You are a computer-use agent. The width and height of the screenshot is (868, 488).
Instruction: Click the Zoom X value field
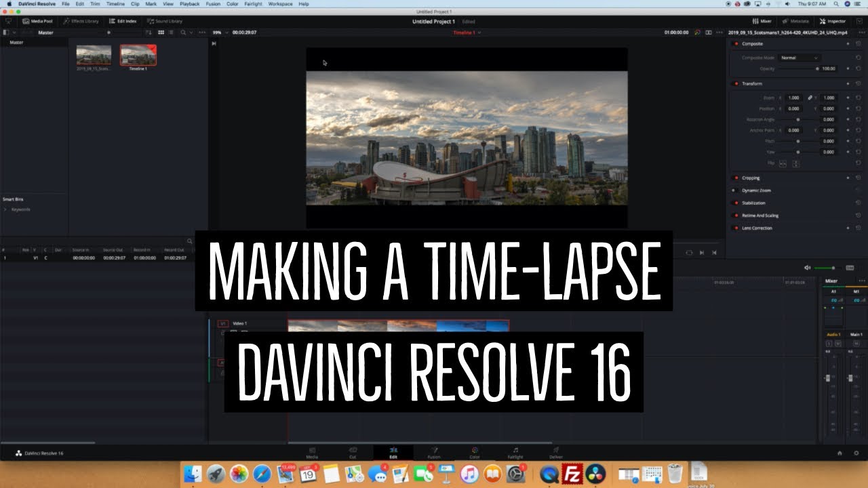coord(793,98)
